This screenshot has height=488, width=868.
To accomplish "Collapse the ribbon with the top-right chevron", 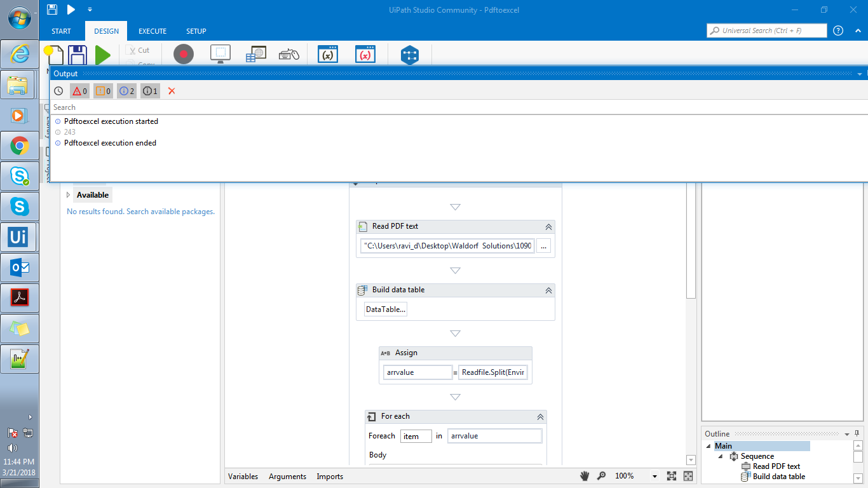I will (x=857, y=30).
